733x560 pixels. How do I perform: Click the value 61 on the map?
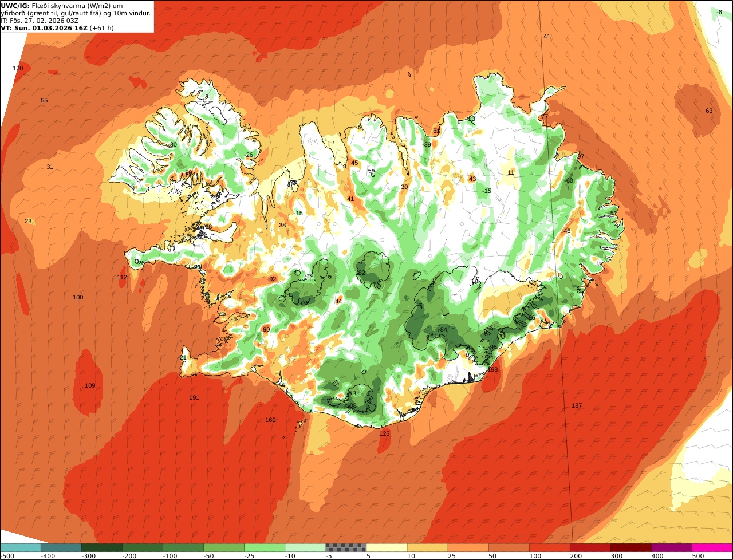click(x=436, y=131)
